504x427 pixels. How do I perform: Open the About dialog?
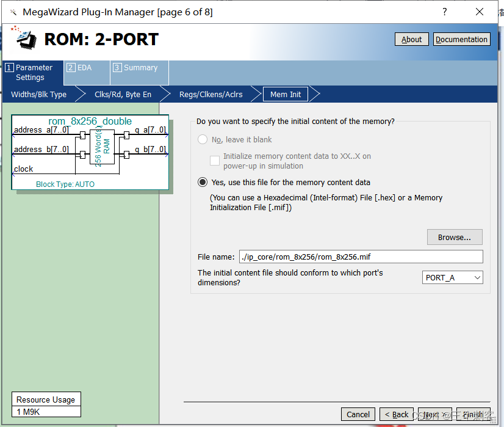411,39
